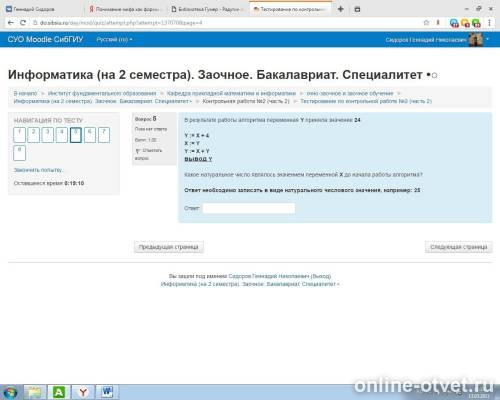Click Выход logout link in footer
This screenshot has height=400, width=500.
321,276
